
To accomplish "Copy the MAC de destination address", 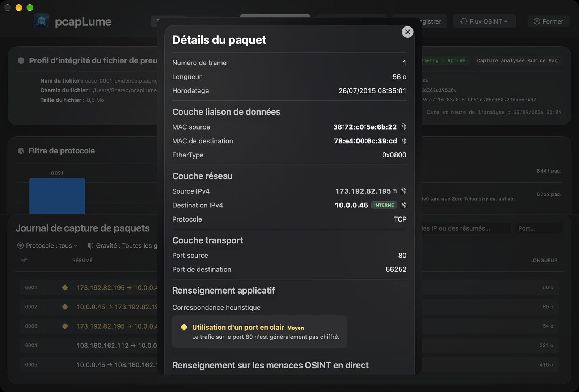I will coord(403,141).
